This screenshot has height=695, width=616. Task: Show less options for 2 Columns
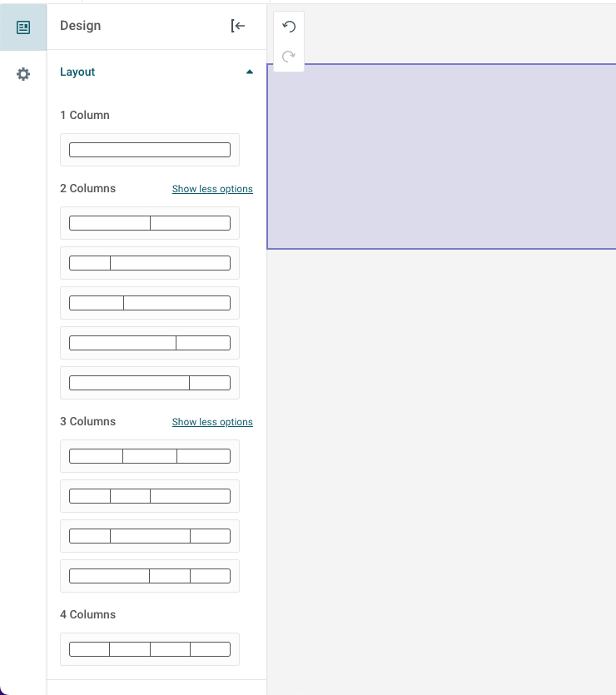click(x=212, y=189)
